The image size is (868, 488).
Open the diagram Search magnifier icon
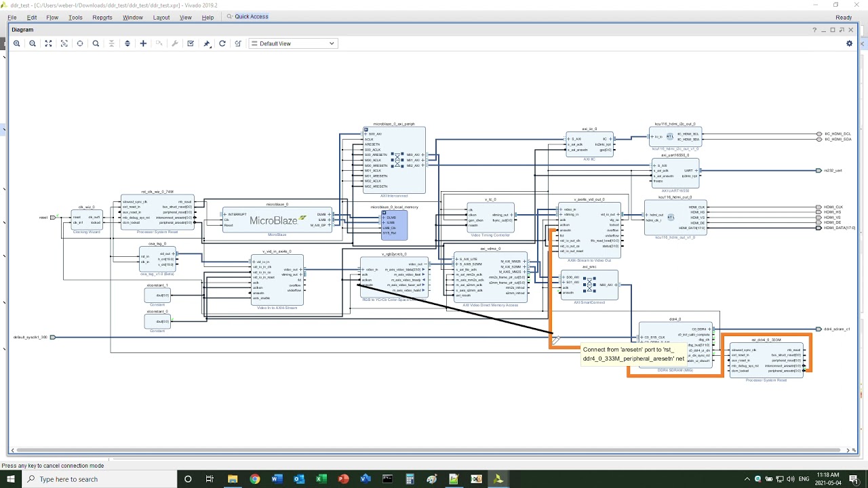point(96,43)
